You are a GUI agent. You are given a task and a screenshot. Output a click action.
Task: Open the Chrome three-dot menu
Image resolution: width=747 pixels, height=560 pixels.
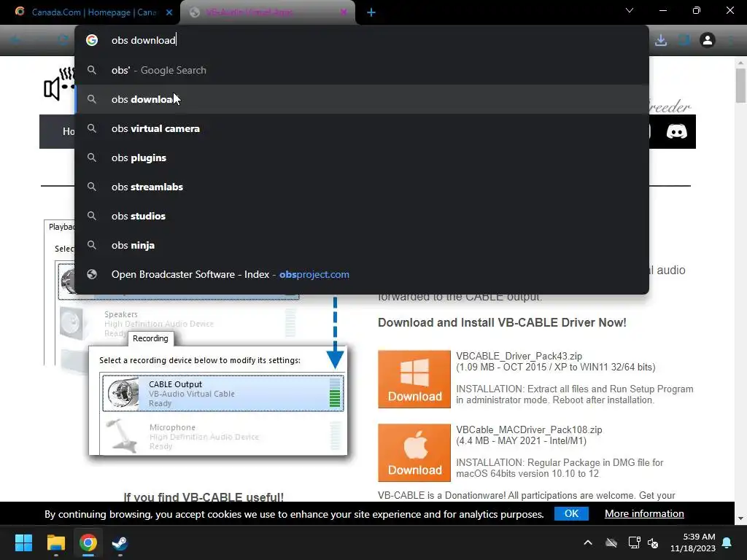pyautogui.click(x=731, y=40)
